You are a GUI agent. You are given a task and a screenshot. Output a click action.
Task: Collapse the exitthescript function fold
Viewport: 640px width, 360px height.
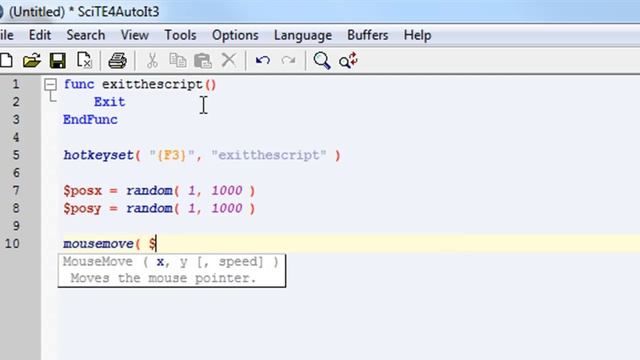click(51, 85)
